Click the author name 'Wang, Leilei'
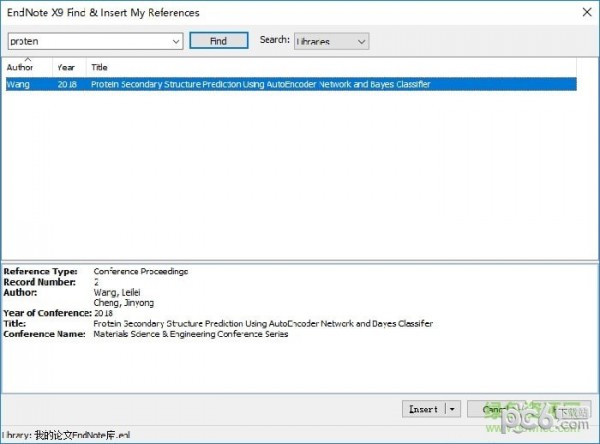Viewport: 600px width, 444px height. pyautogui.click(x=117, y=292)
